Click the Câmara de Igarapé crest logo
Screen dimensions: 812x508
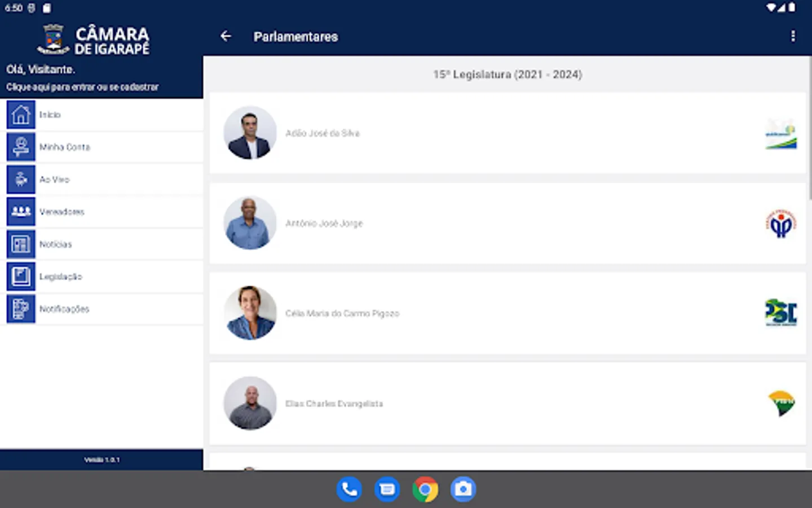pos(53,39)
